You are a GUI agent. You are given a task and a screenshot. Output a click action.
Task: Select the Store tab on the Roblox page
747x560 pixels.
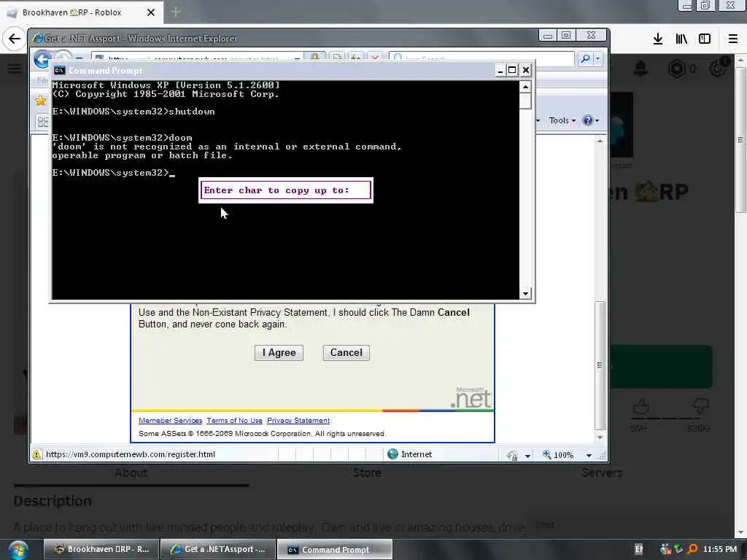pyautogui.click(x=367, y=472)
